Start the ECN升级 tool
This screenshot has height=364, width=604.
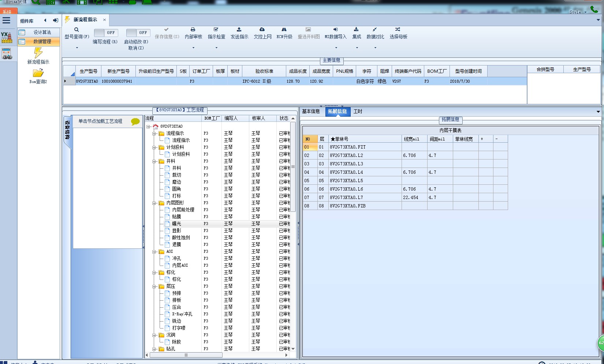point(284,29)
